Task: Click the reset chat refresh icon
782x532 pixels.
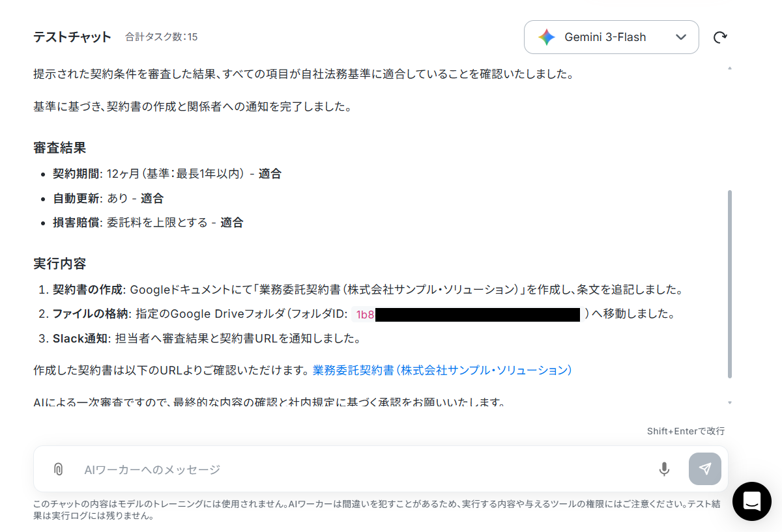Action: point(720,37)
